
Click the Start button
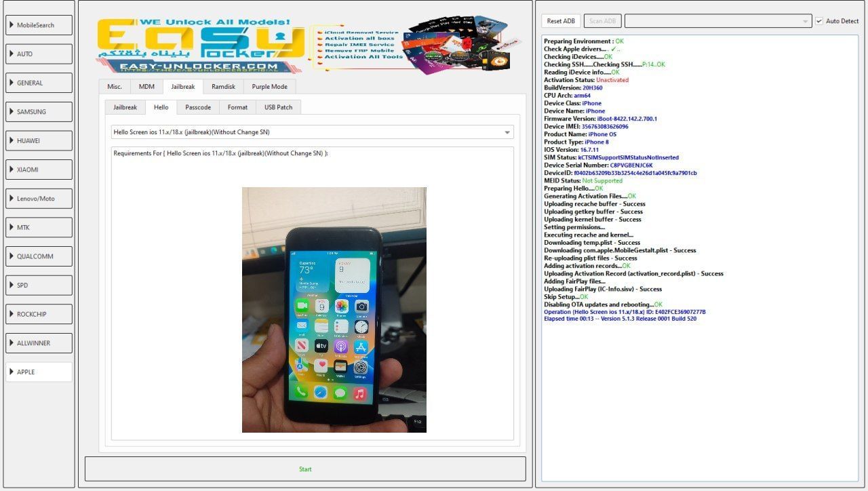[x=305, y=469]
